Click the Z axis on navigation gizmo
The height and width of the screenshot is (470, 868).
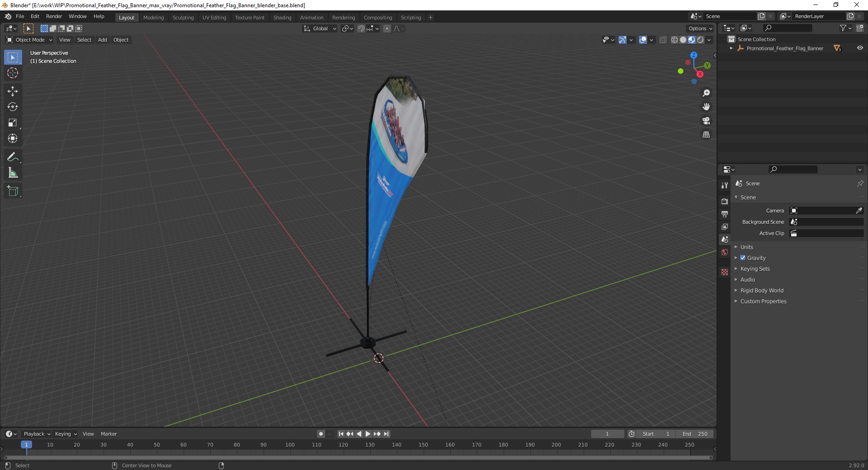(693, 55)
